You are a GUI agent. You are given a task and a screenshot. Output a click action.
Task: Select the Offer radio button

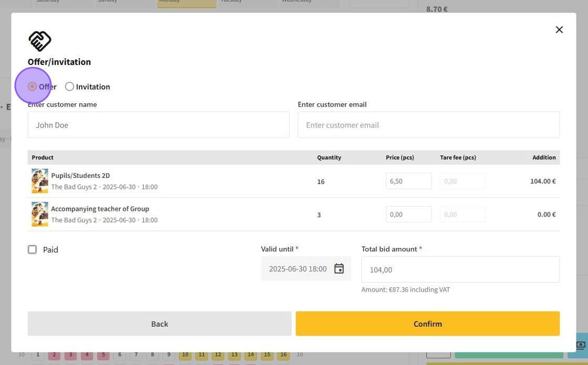click(x=33, y=87)
